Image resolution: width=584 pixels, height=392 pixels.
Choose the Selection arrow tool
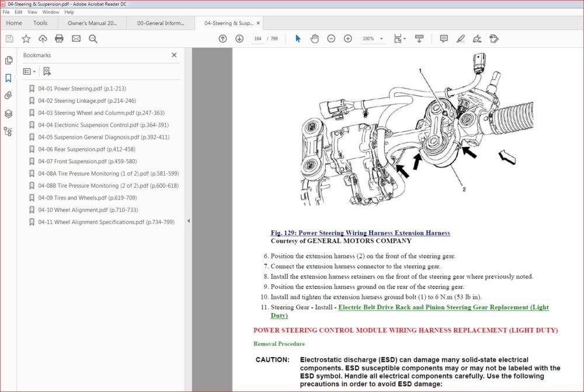[x=298, y=38]
